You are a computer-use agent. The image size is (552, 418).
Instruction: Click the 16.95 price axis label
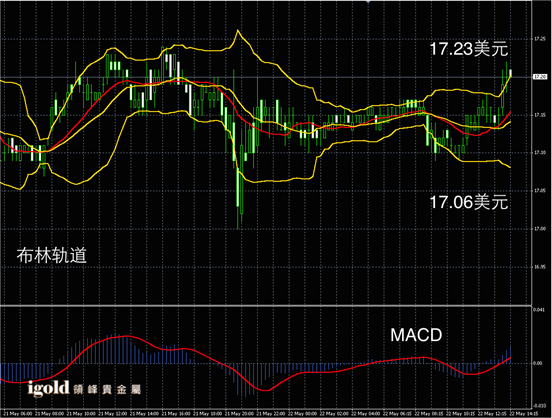[540, 267]
